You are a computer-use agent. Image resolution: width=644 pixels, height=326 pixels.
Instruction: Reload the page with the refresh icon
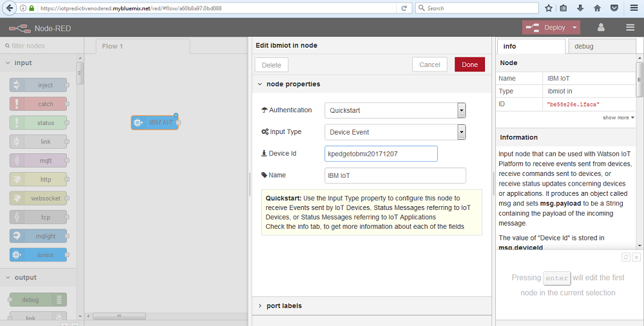coord(404,8)
